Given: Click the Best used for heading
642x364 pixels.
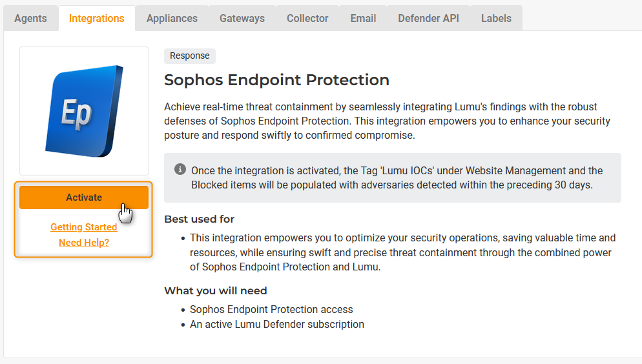Looking at the screenshot, I should (x=199, y=219).
